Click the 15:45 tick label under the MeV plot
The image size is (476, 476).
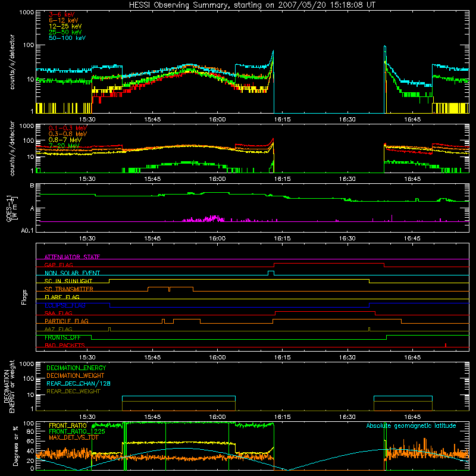[x=152, y=179]
